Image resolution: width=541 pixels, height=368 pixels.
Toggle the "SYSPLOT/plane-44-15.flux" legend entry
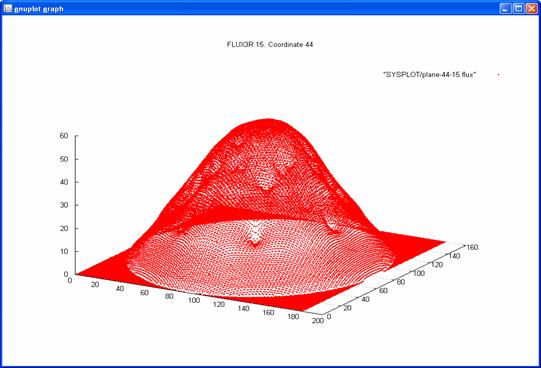[x=430, y=74]
